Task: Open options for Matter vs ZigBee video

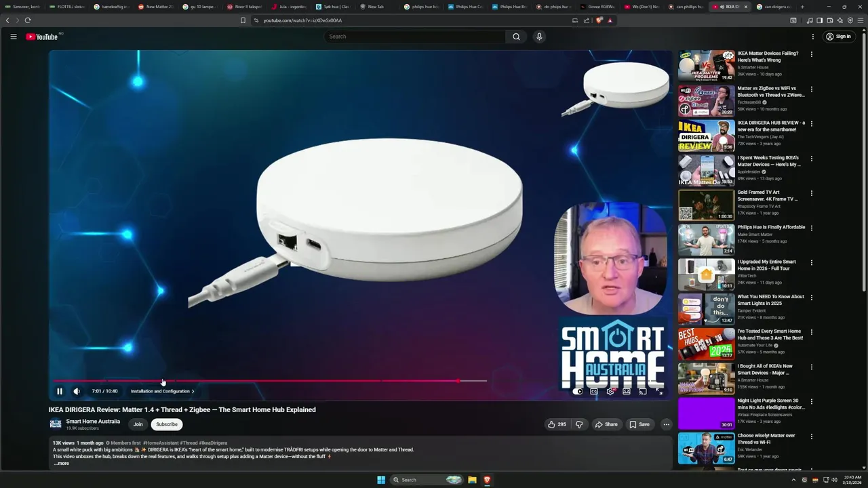Action: tap(811, 89)
